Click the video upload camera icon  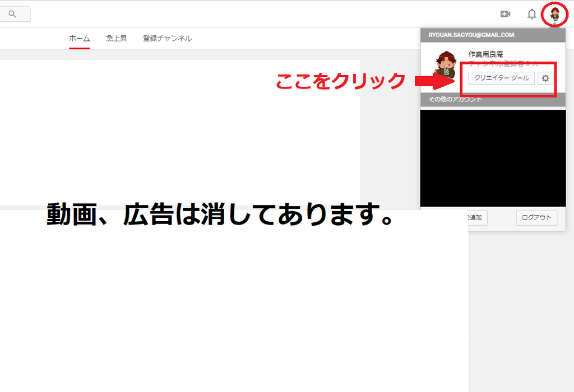click(x=505, y=13)
